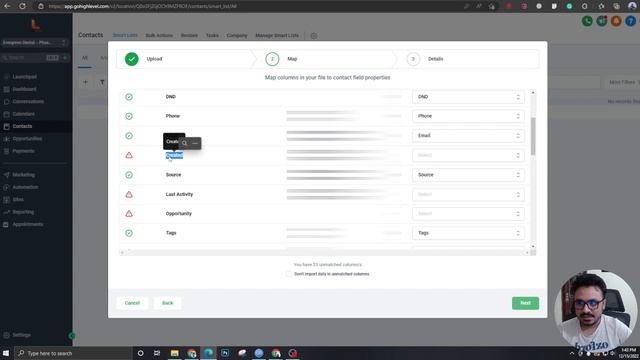Switch to the Manage Smart Lists tab
The image size is (640, 360).
coord(277,36)
